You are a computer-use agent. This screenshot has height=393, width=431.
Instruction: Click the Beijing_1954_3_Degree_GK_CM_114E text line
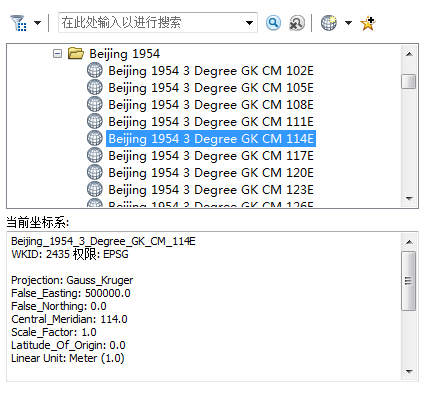tap(103, 241)
